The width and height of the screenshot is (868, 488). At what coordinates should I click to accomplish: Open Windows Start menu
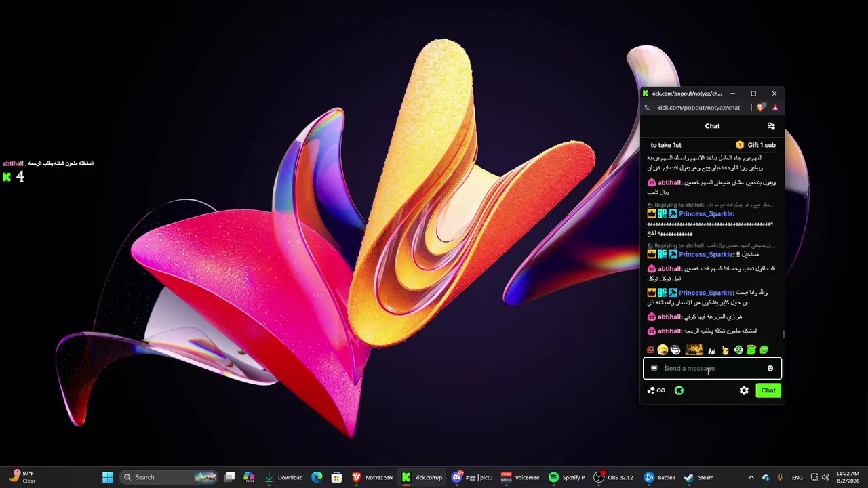(x=108, y=477)
